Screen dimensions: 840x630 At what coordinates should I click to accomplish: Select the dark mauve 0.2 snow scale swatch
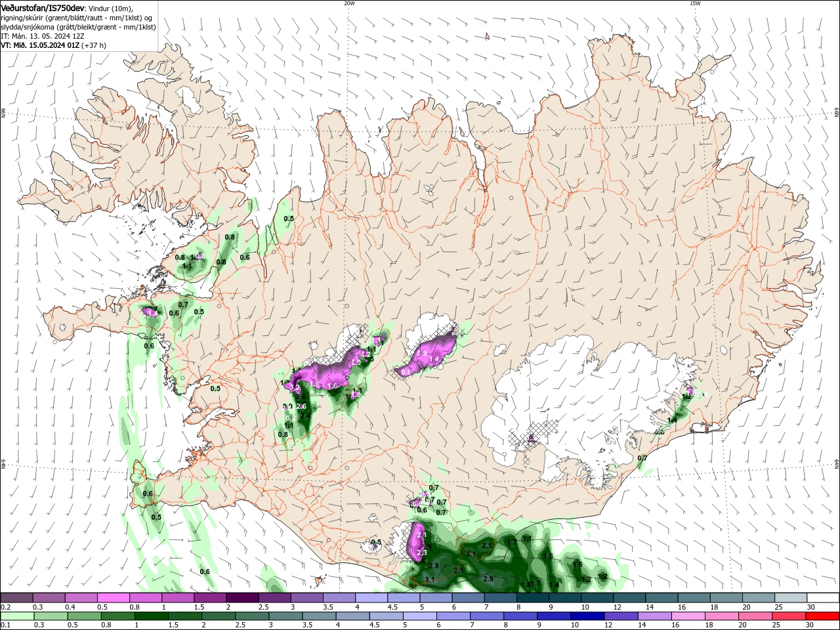click(x=16, y=598)
